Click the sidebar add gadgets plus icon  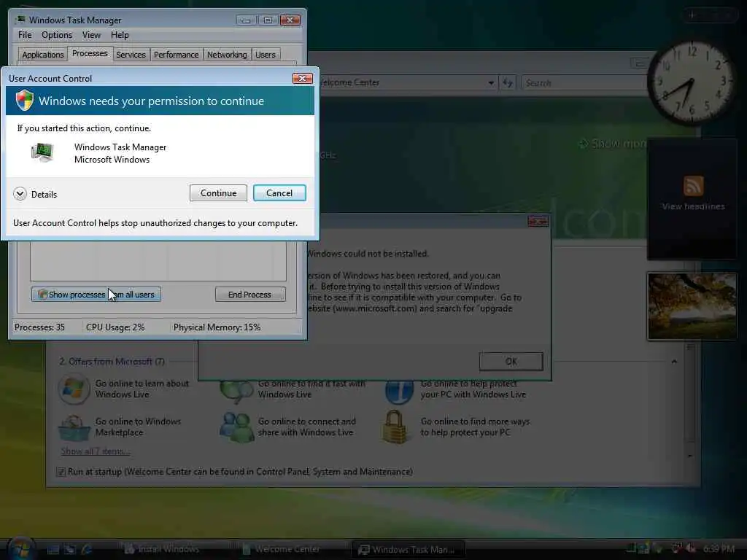coord(693,15)
